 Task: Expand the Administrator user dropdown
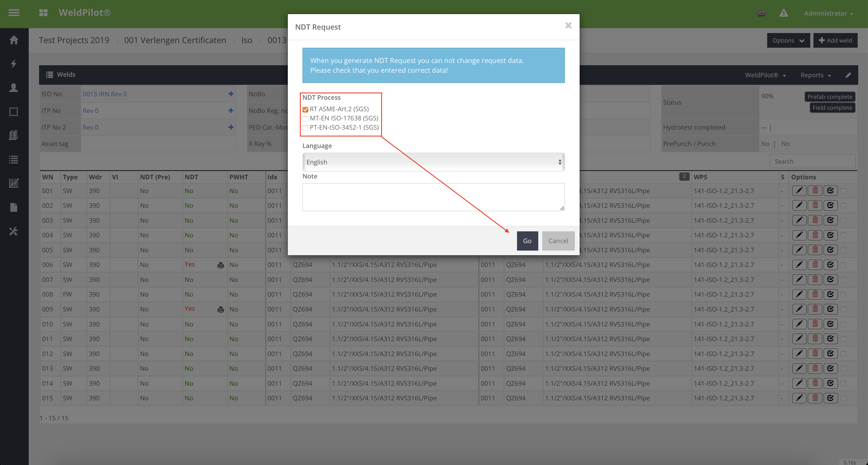coord(828,14)
